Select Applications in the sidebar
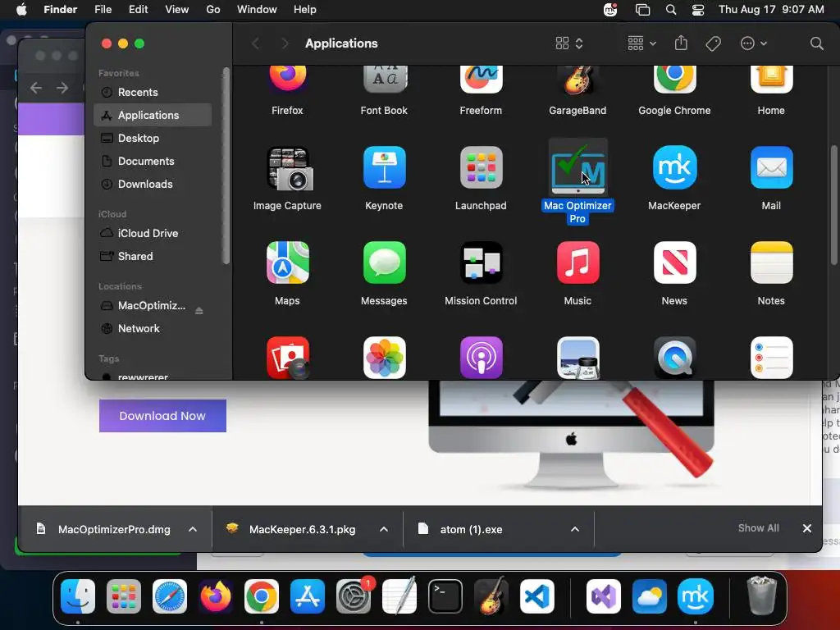 [153, 115]
